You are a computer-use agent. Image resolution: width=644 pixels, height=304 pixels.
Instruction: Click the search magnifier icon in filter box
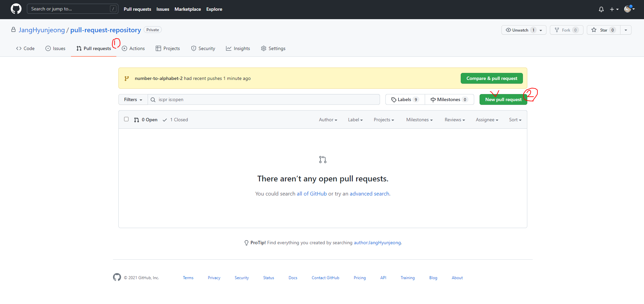pyautogui.click(x=153, y=100)
